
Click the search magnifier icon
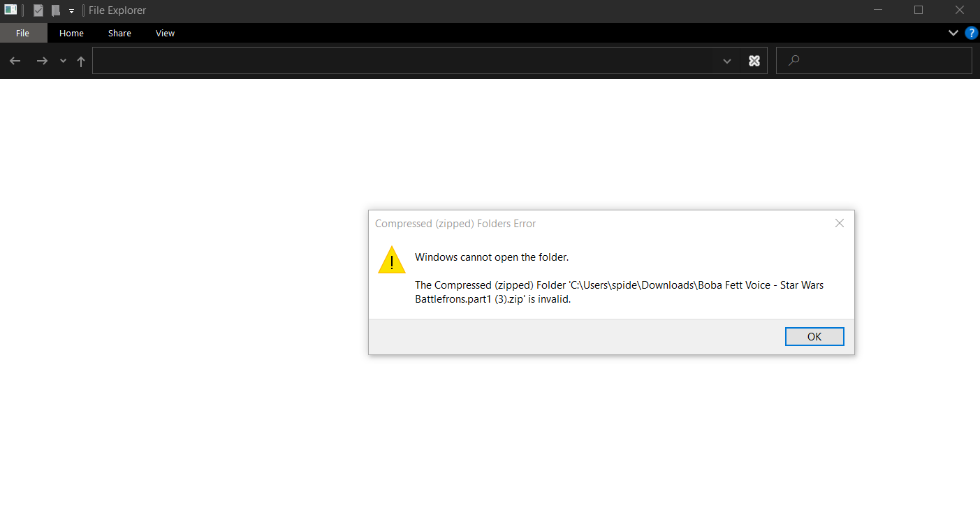coord(793,61)
